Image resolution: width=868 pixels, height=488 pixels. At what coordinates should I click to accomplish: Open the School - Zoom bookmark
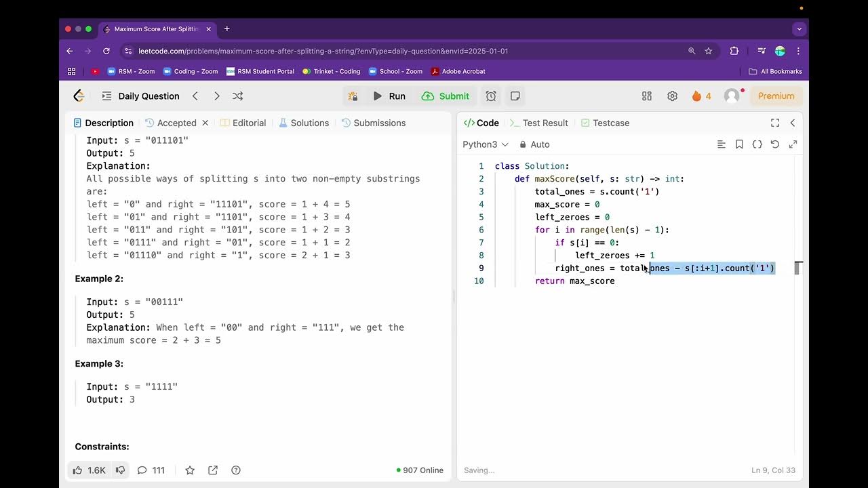pyautogui.click(x=396, y=71)
